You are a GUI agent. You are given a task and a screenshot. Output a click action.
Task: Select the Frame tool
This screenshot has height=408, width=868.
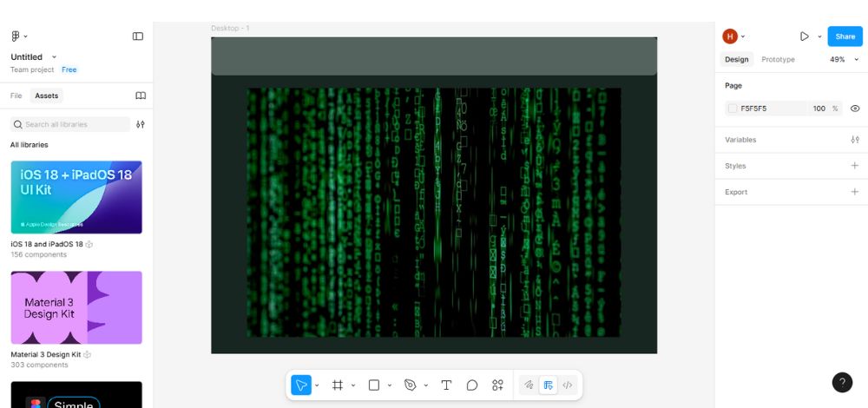click(337, 385)
